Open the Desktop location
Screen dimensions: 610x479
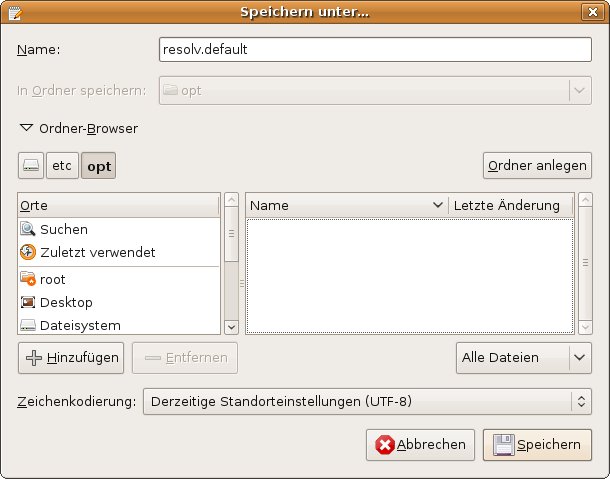point(66,302)
